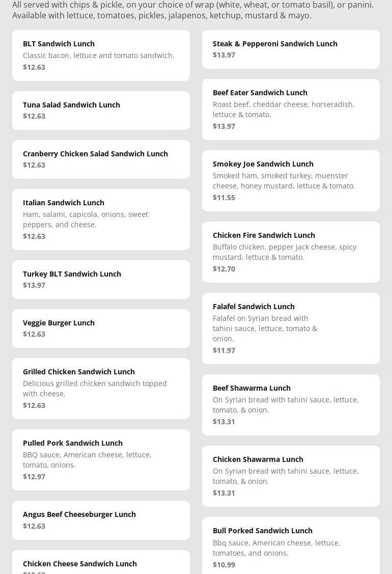Image resolution: width=392 pixels, height=574 pixels.
Task: Select Steak & Pepperoni Sandwich Lunch
Action: (291, 49)
